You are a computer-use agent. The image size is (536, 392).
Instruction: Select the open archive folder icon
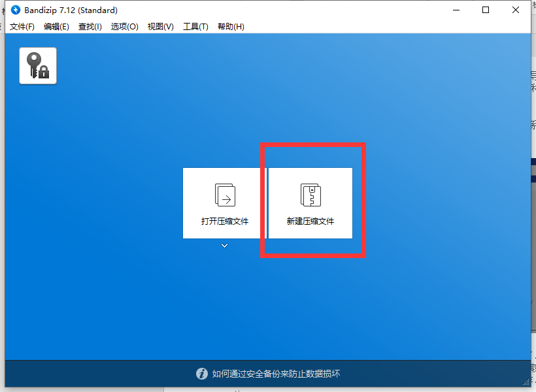pyautogui.click(x=224, y=194)
